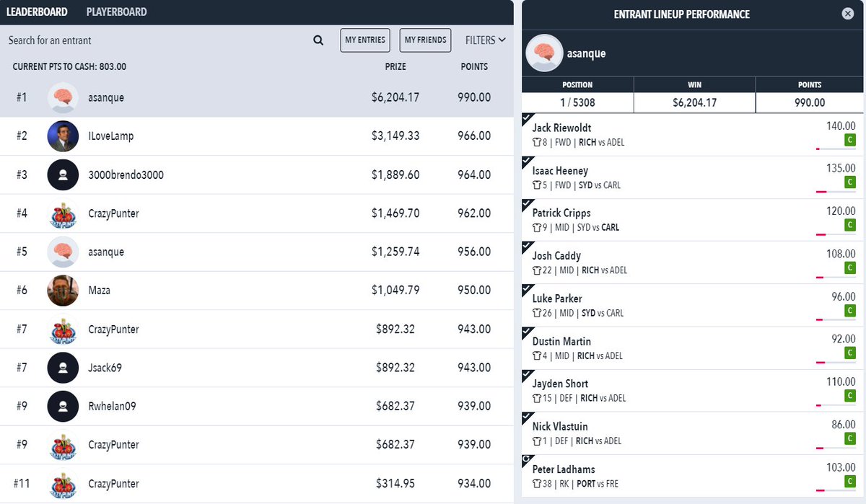
Task: Select ILoveLamp entrant name
Action: point(111,136)
